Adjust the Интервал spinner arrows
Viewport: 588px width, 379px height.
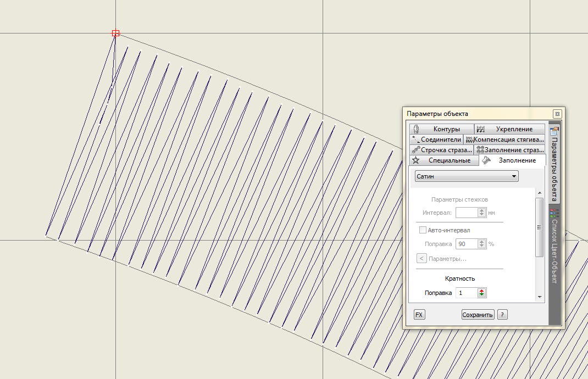[482, 213]
